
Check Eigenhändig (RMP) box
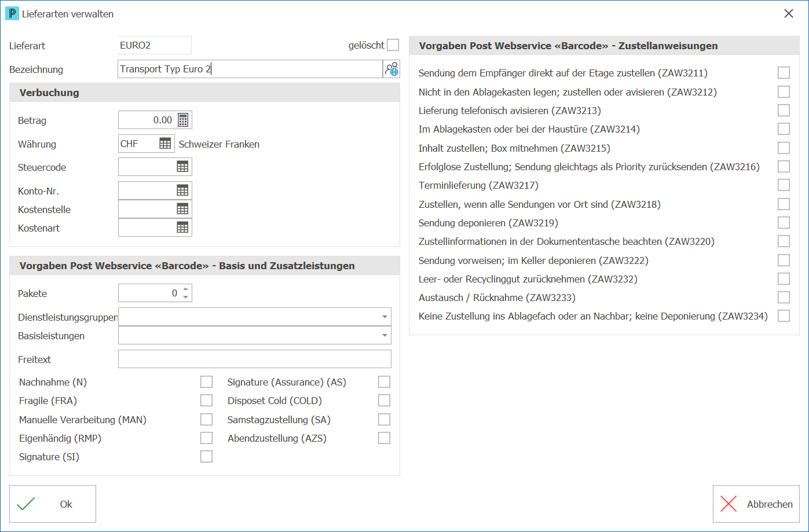coord(206,438)
